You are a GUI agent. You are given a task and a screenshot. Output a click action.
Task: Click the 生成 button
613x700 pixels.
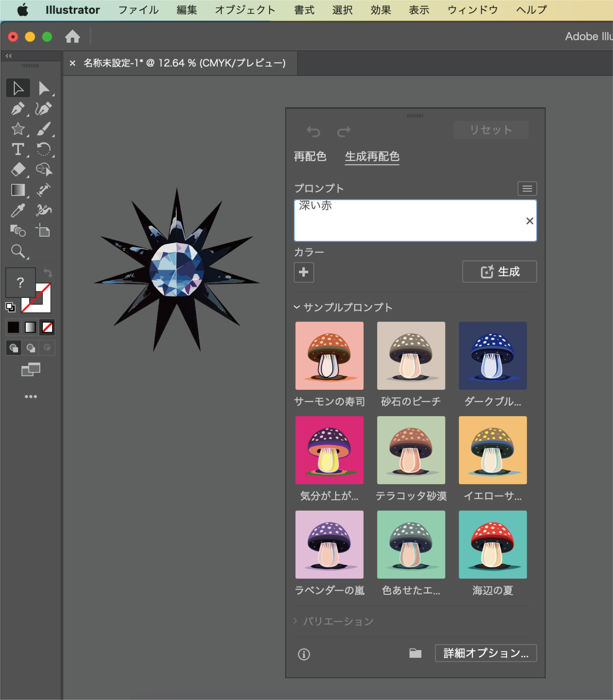499,272
